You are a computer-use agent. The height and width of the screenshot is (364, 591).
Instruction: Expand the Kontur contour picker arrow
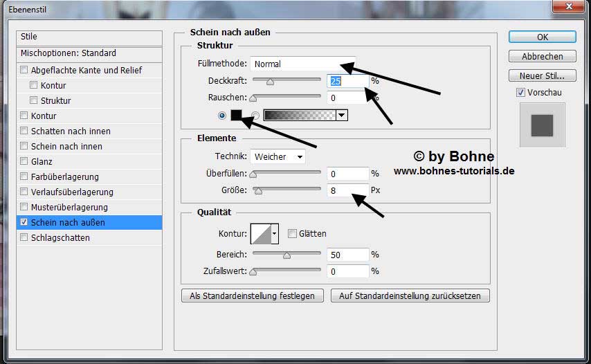[274, 234]
